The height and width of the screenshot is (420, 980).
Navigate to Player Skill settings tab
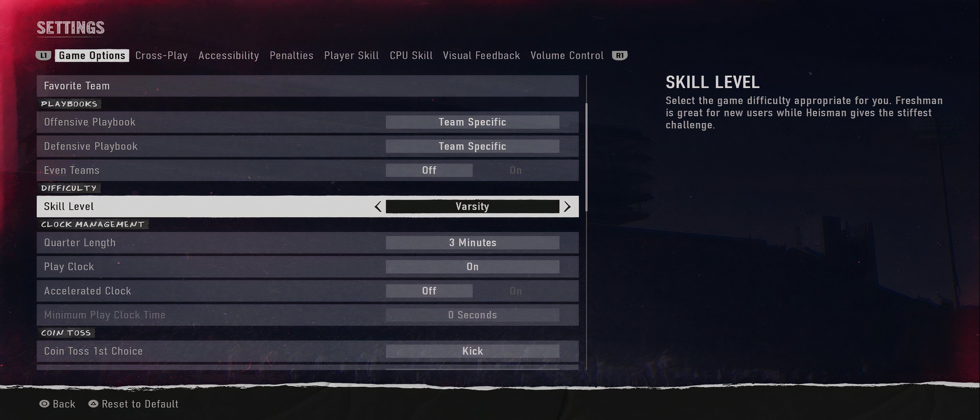(351, 55)
